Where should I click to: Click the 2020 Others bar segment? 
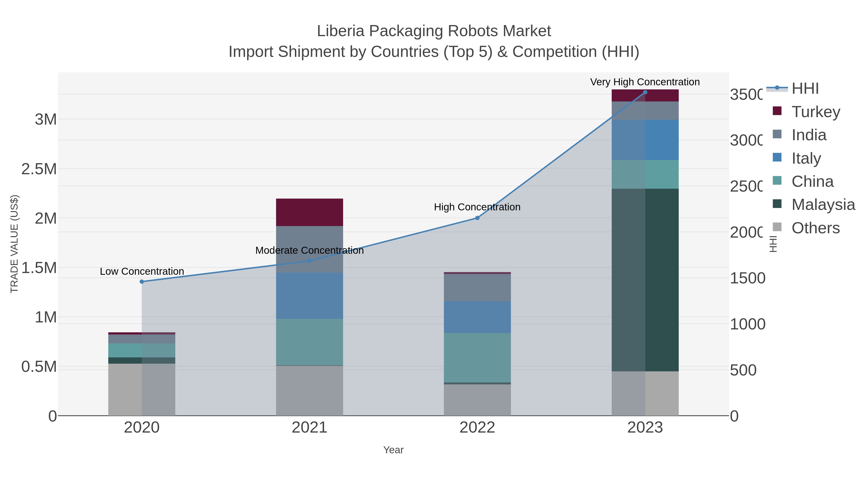(142, 390)
